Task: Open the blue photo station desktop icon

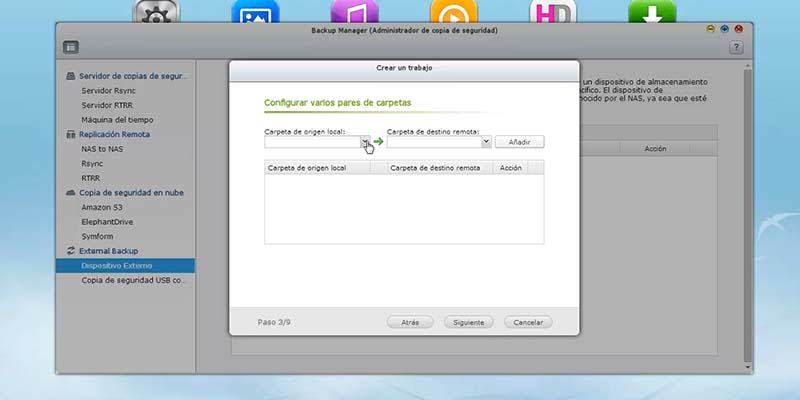Action: [255, 11]
